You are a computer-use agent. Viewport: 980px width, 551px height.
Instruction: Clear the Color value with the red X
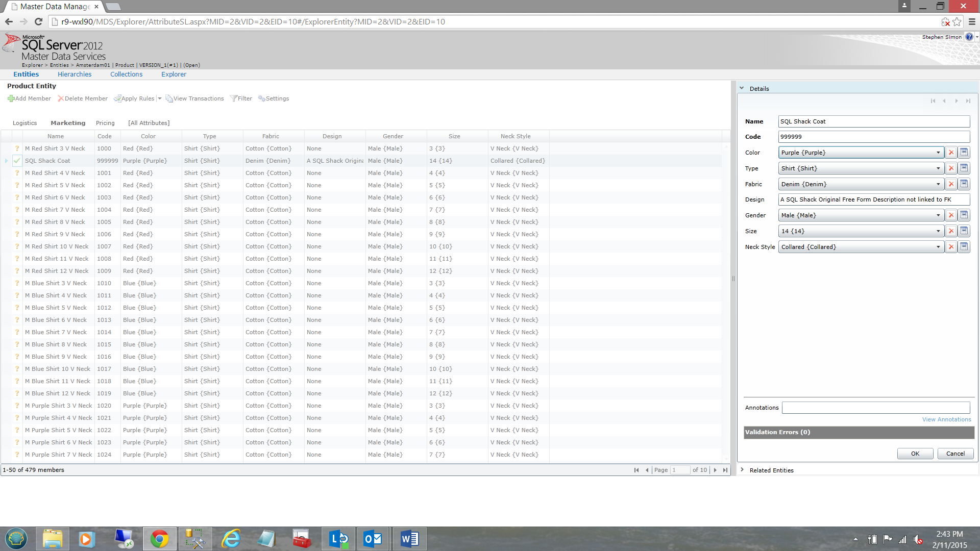951,153
